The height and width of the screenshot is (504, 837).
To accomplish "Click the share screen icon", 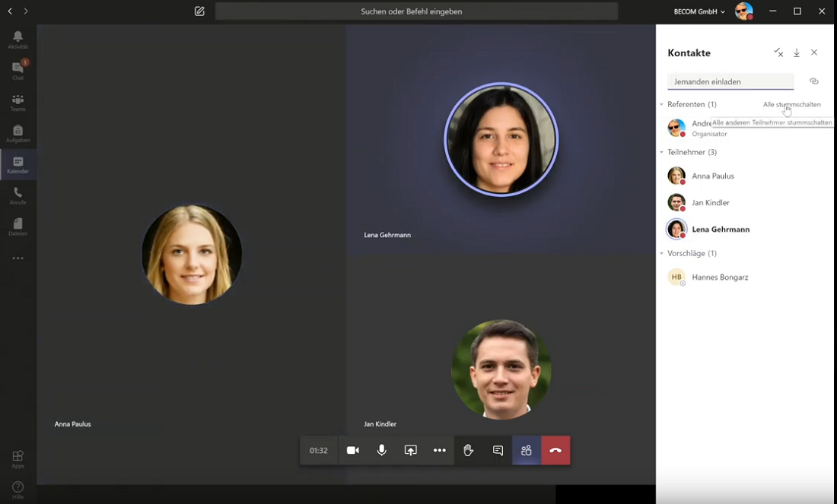I will click(x=411, y=450).
